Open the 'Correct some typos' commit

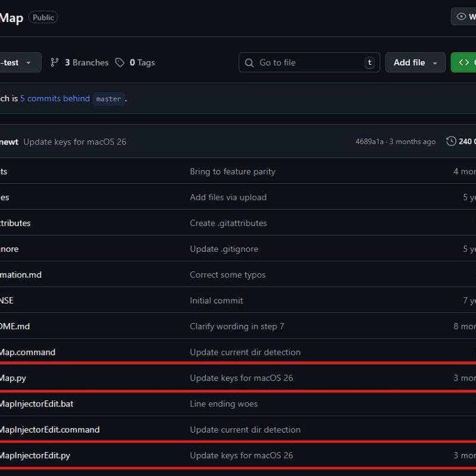pyautogui.click(x=227, y=275)
